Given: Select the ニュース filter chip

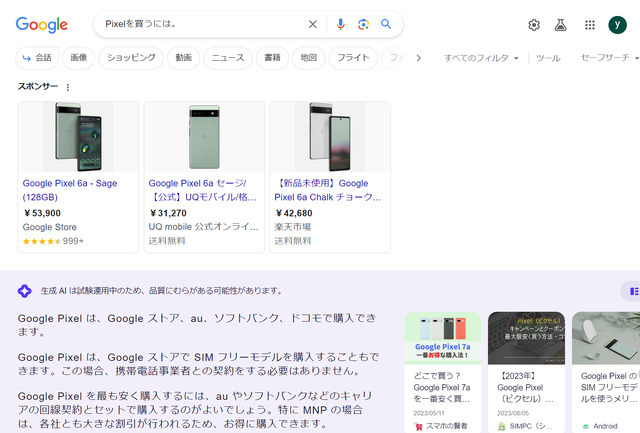Looking at the screenshot, I should pos(228,58).
